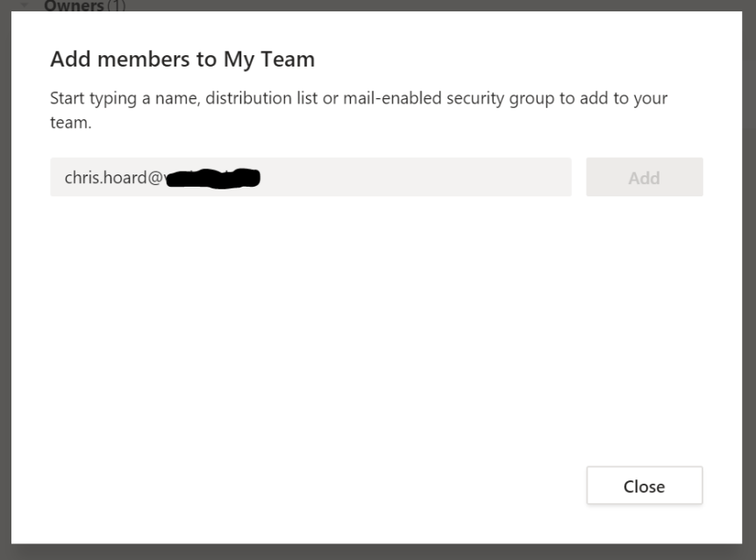Click the Owners group heading

pos(74,6)
